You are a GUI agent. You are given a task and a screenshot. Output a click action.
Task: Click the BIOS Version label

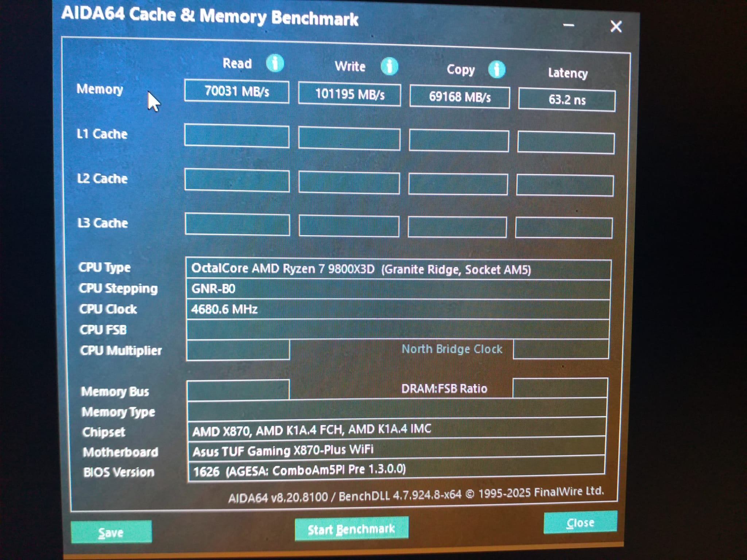point(119,472)
